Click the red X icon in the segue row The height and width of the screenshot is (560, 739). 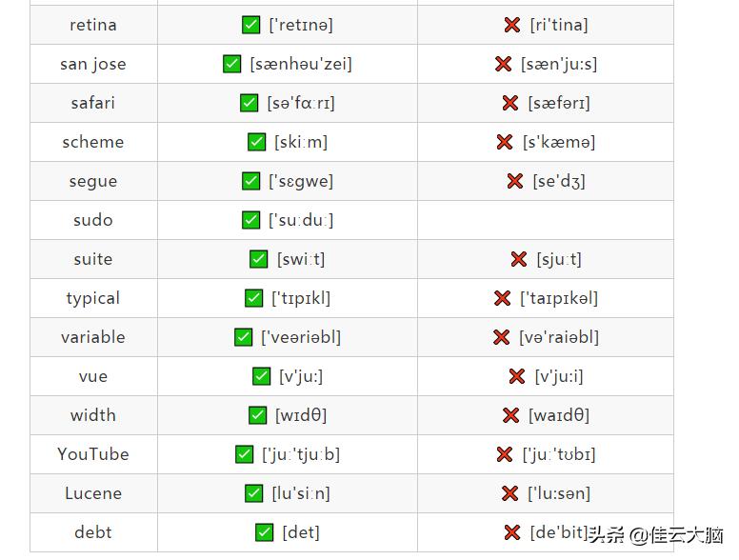point(515,181)
